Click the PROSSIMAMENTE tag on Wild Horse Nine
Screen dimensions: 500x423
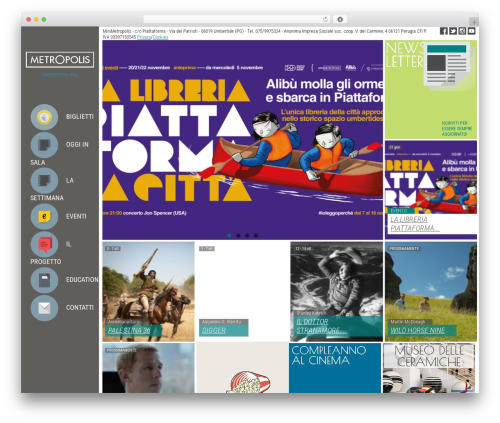coord(404,249)
